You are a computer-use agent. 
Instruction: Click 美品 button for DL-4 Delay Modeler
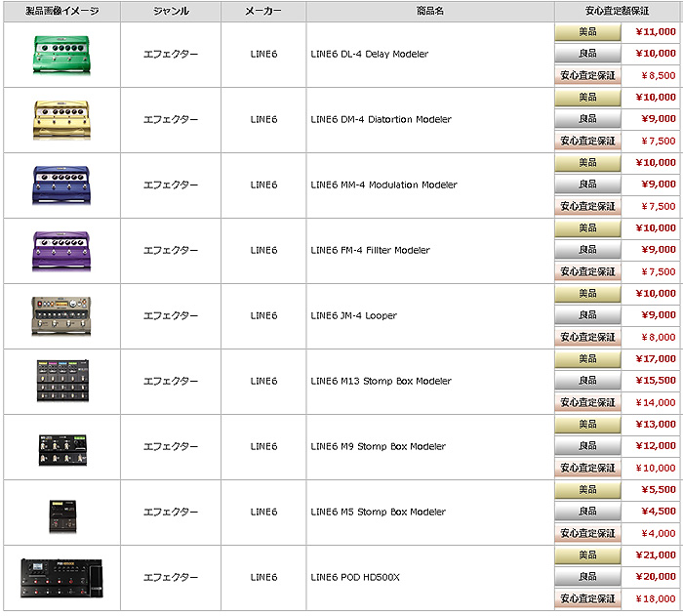[x=587, y=32]
